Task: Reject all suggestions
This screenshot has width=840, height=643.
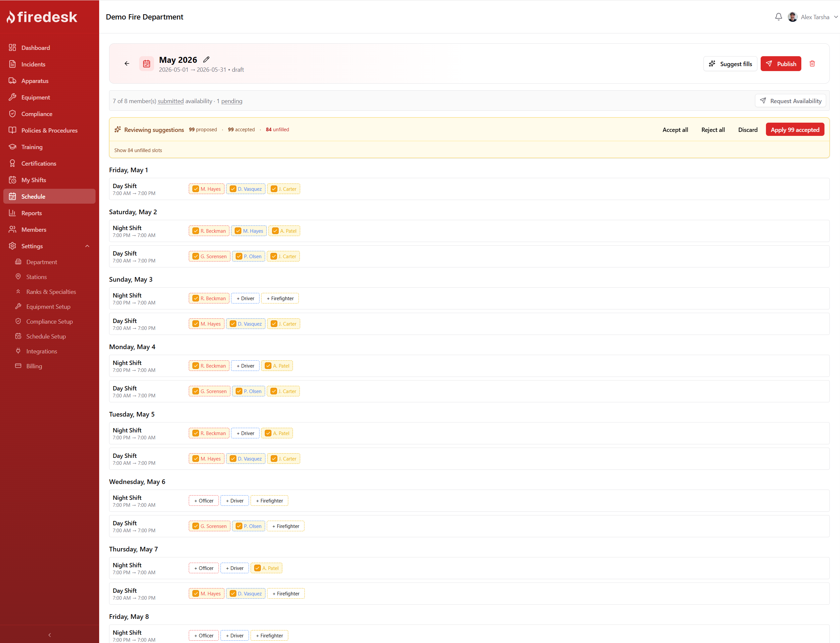Action: pyautogui.click(x=713, y=130)
